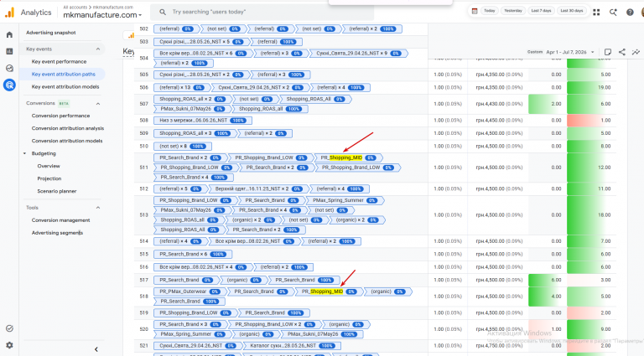Click PR_Shopping_Brand_LOW chip in row 519
Screen dimensions: 644x356
[x=195, y=313]
